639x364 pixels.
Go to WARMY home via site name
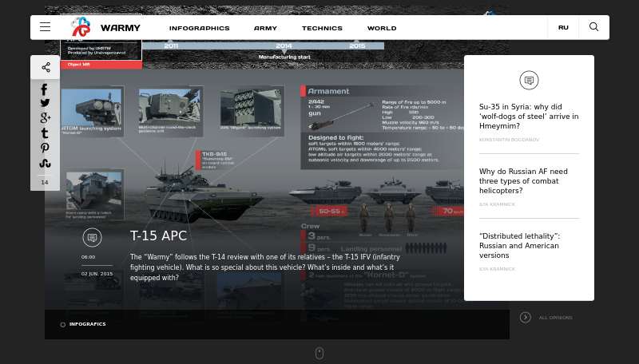pos(121,28)
